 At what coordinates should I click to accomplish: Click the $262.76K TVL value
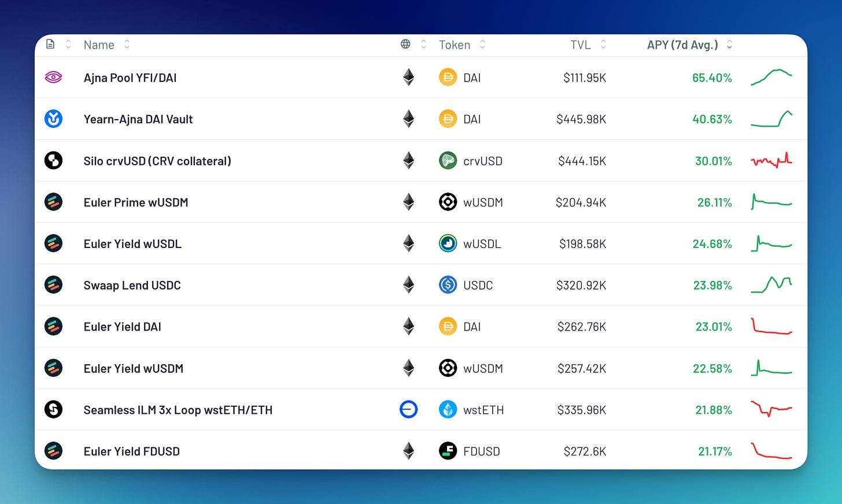coord(582,327)
